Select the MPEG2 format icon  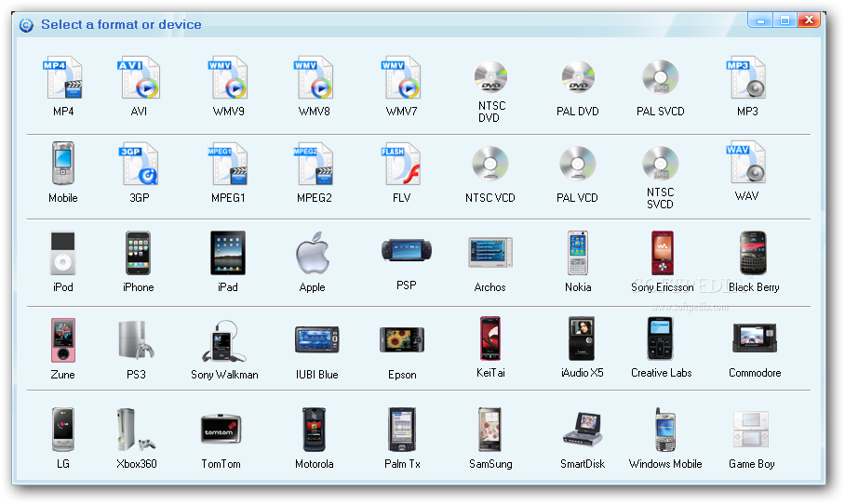coord(314,165)
